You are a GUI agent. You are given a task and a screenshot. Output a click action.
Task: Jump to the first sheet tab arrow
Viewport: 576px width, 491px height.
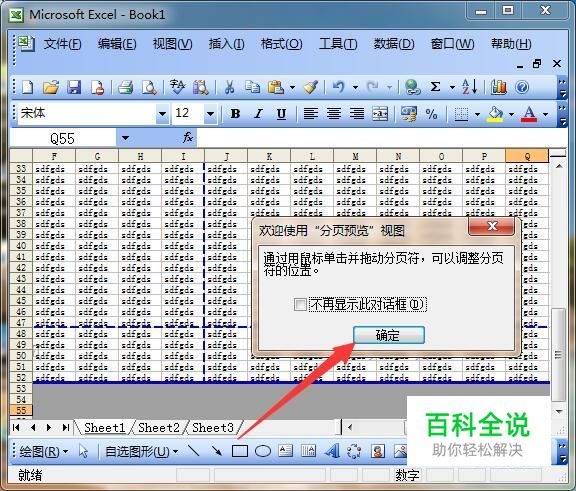point(16,427)
